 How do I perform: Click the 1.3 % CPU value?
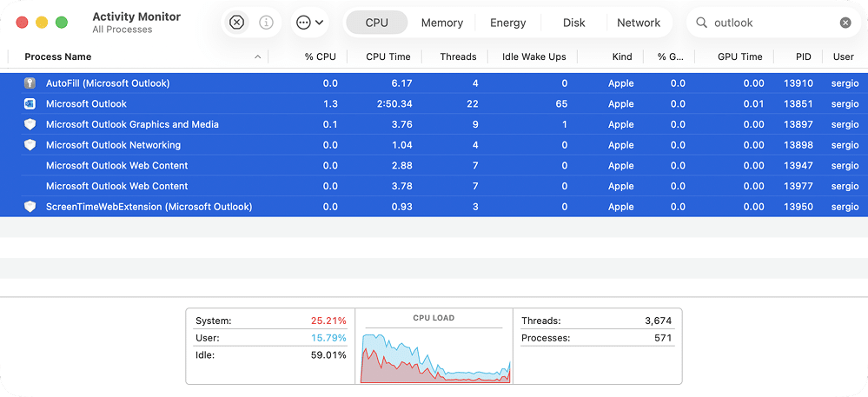point(330,104)
